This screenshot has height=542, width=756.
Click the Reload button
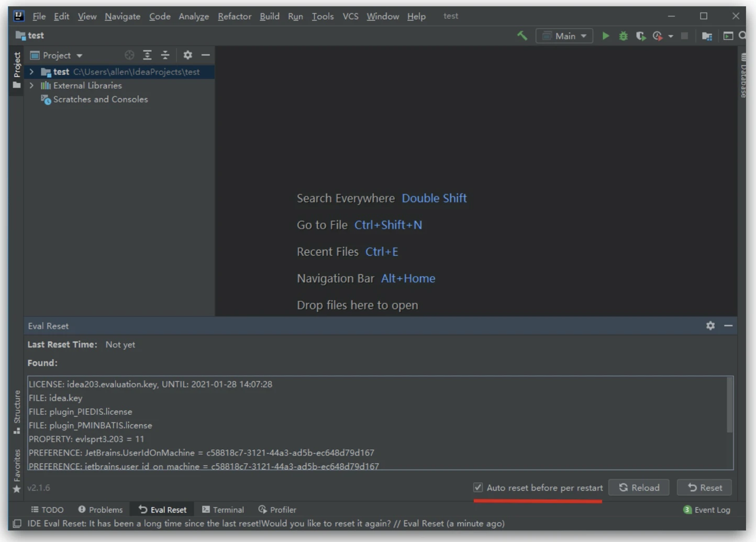click(639, 488)
